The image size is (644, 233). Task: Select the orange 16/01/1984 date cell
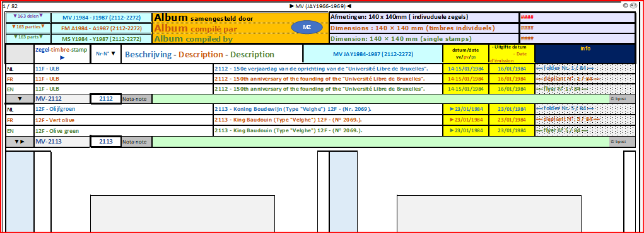click(512, 79)
